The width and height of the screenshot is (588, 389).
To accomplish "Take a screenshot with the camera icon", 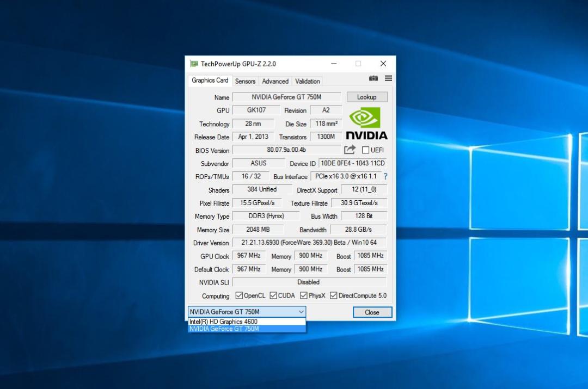I will coord(373,78).
